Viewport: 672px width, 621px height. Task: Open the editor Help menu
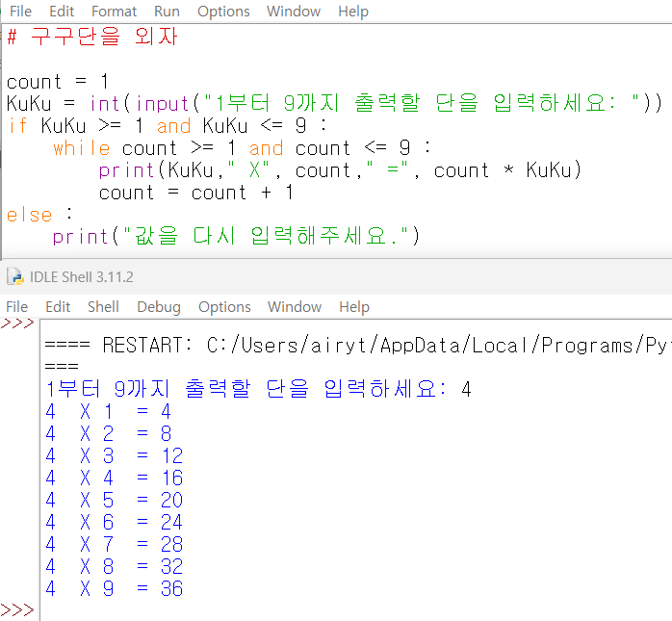click(x=353, y=12)
